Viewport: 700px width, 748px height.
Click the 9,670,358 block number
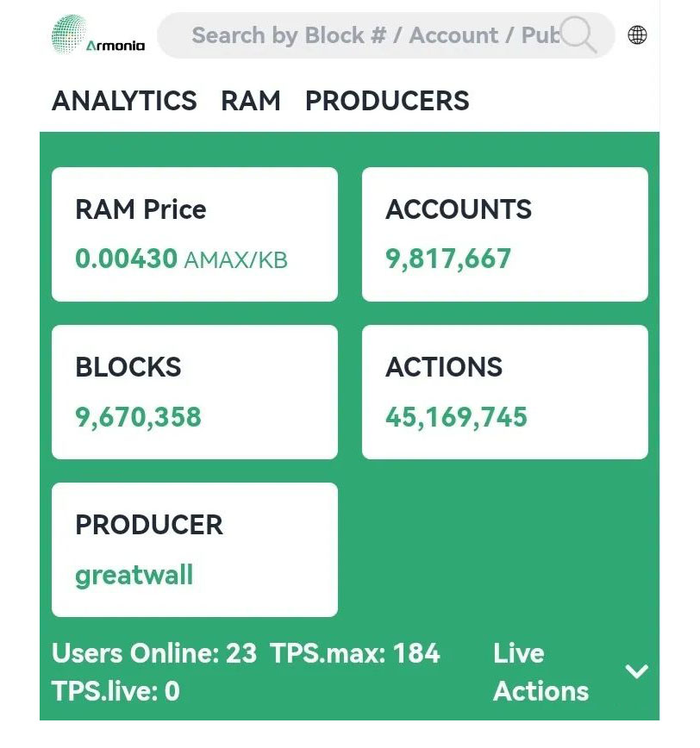[138, 417]
